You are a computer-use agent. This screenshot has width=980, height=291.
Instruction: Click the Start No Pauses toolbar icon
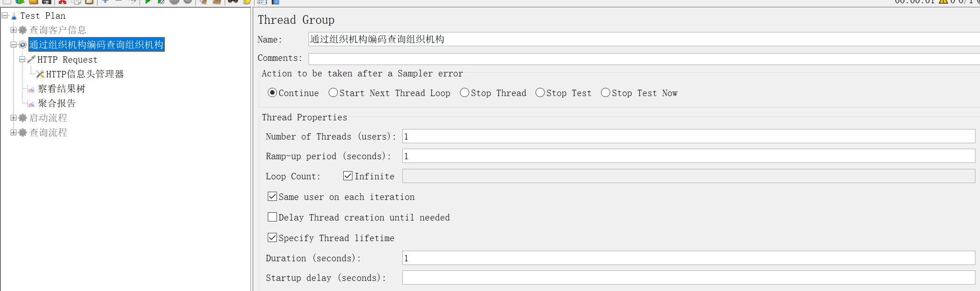[x=161, y=2]
